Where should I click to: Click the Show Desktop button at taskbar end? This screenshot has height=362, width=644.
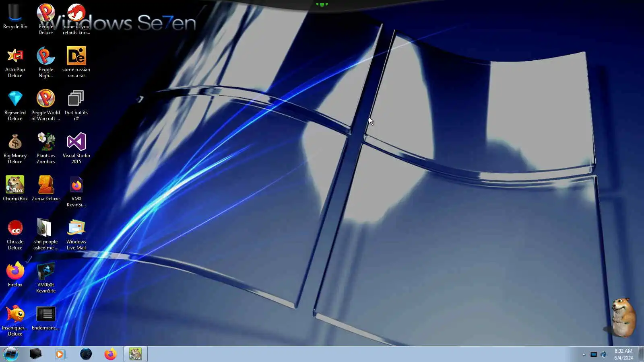coord(641,354)
